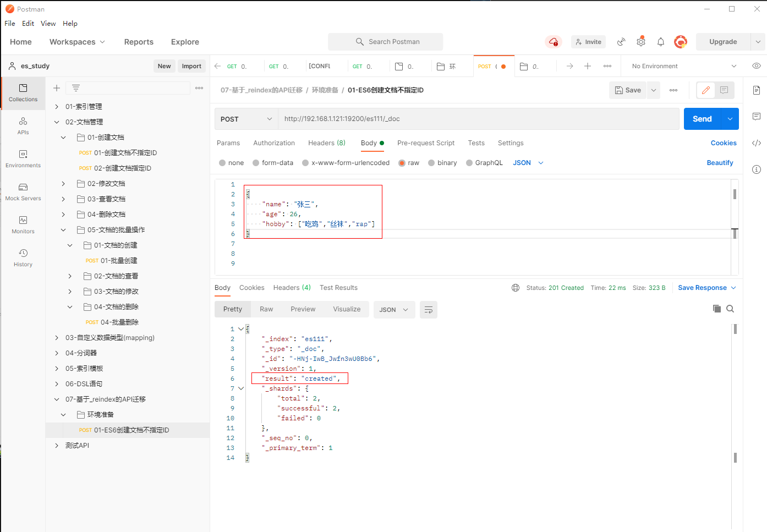This screenshot has height=532, width=767.
Task: Open the code snippet icon in right sidebar
Action: [757, 143]
